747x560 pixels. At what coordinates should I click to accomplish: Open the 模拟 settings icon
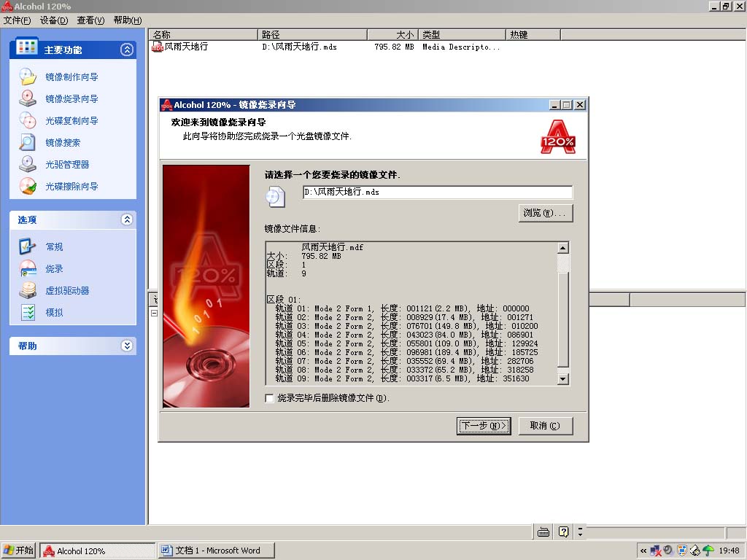coord(27,312)
